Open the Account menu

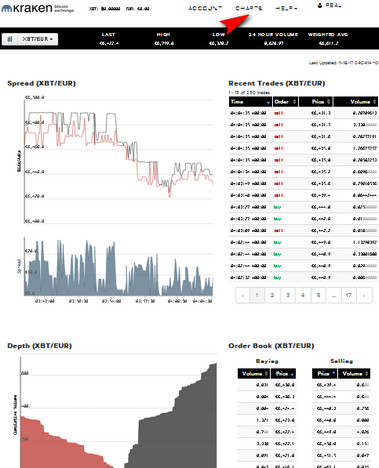coord(205,8)
